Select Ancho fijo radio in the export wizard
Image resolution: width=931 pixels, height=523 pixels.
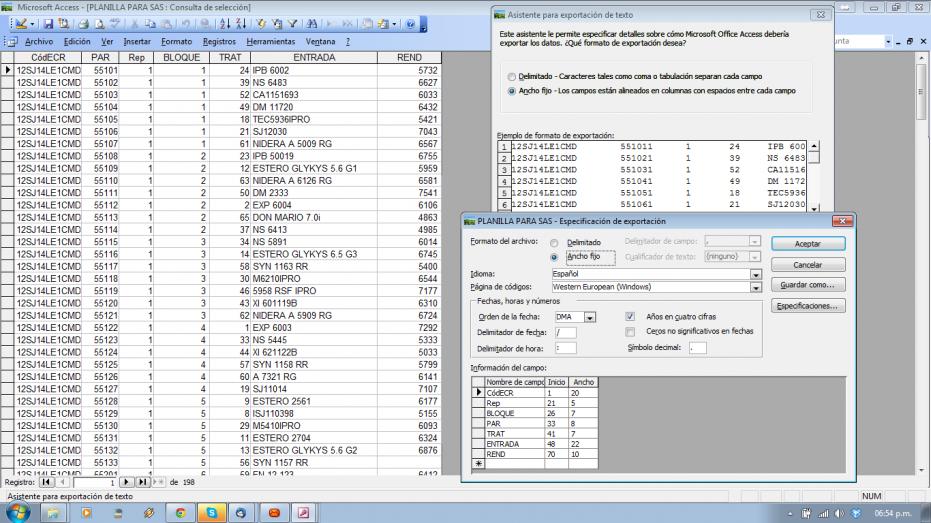point(512,91)
